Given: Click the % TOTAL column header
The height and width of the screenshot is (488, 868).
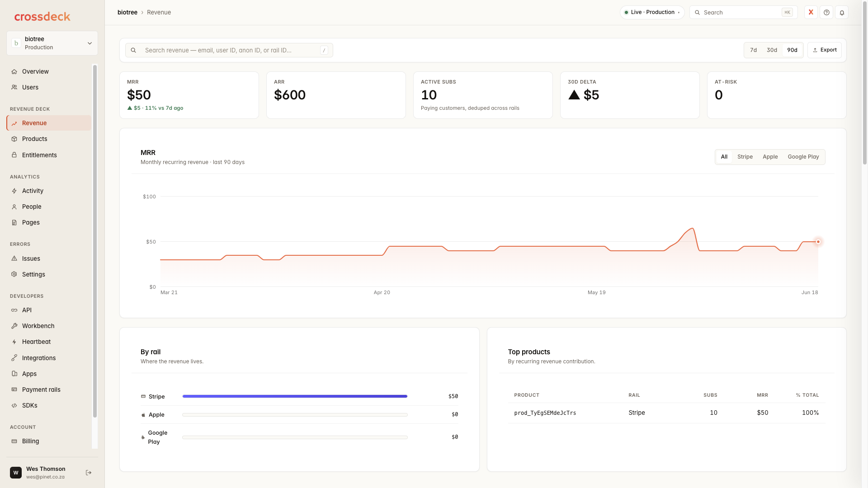Looking at the screenshot, I should 807,395.
